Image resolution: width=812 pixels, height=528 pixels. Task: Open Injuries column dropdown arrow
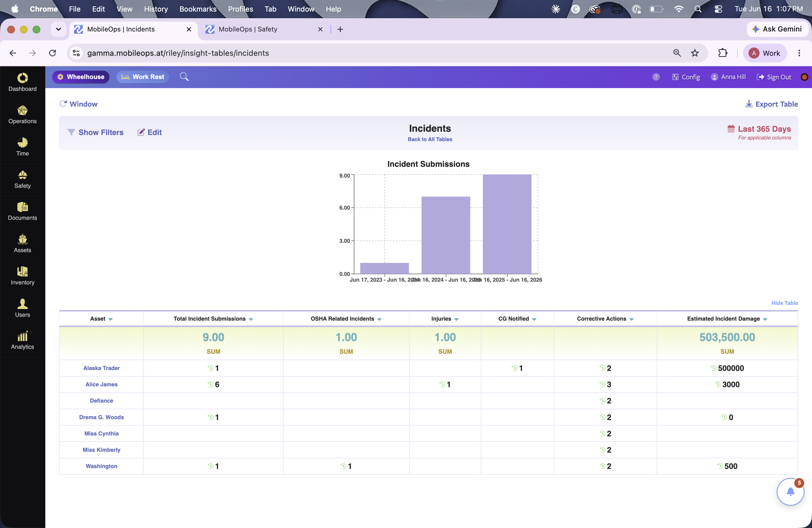point(457,319)
